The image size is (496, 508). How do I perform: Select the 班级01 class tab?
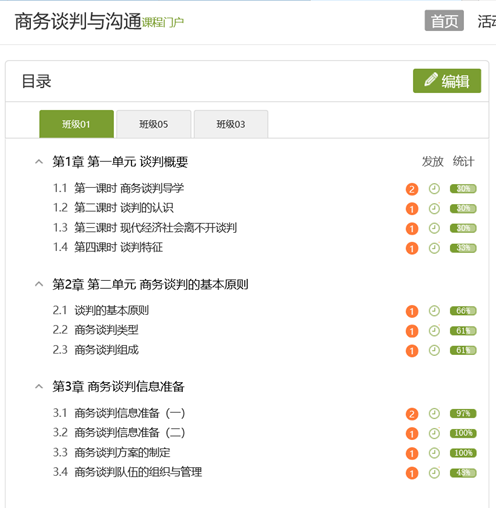(76, 124)
